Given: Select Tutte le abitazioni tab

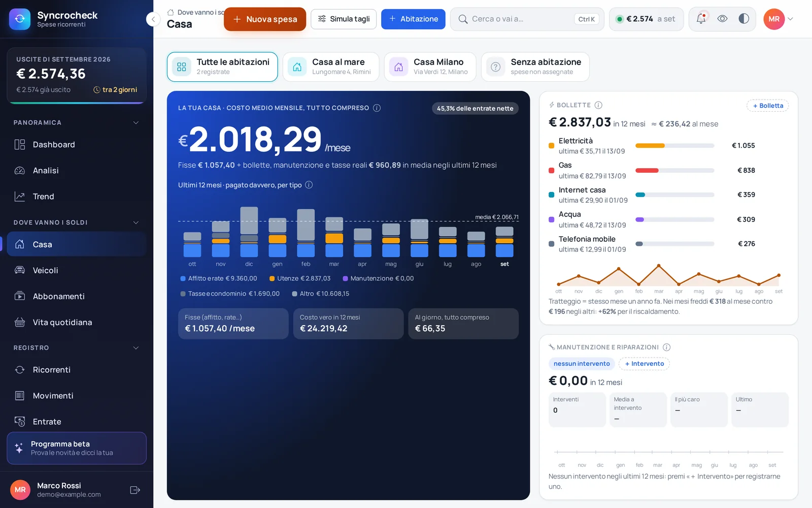Looking at the screenshot, I should [x=222, y=67].
